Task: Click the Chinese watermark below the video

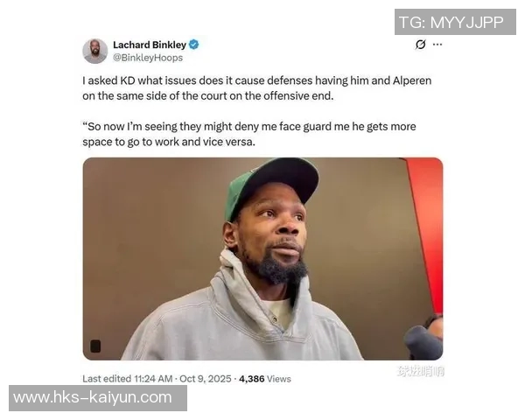Action: pyautogui.click(x=421, y=371)
